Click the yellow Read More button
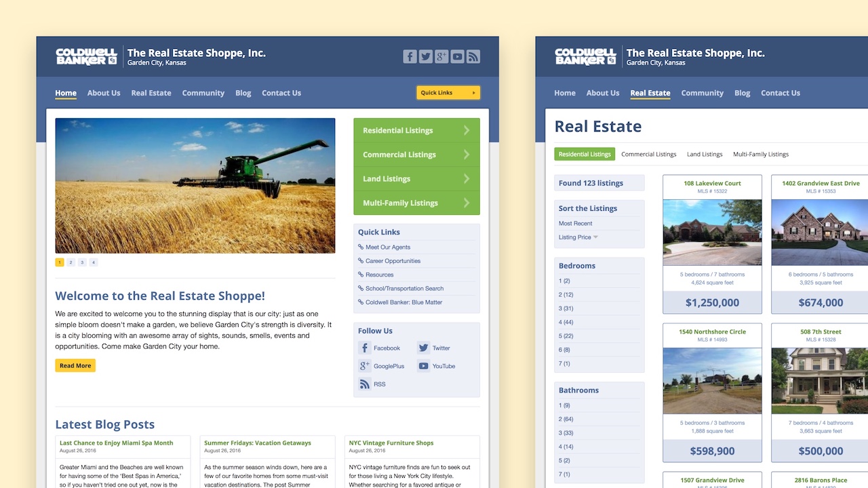868x488 pixels. 75,366
